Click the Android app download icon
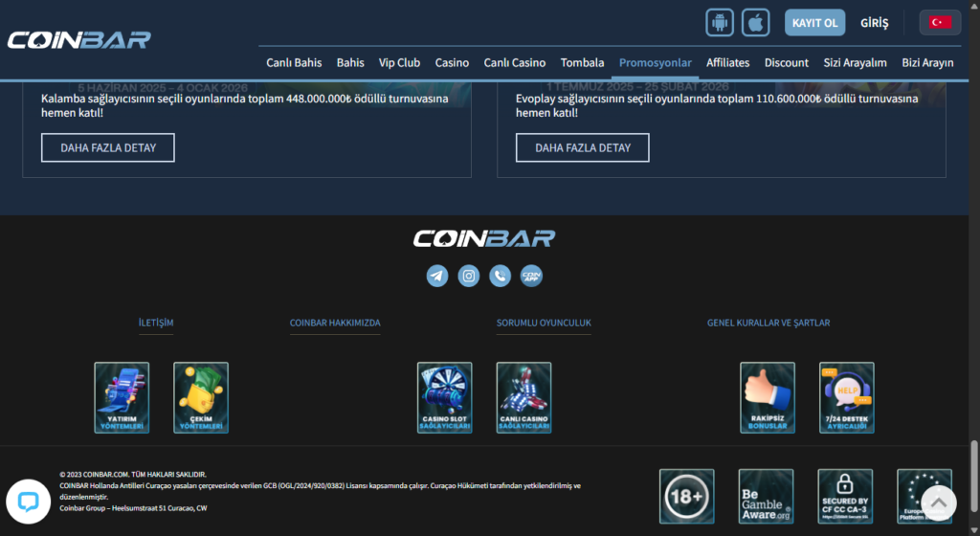 721,22
